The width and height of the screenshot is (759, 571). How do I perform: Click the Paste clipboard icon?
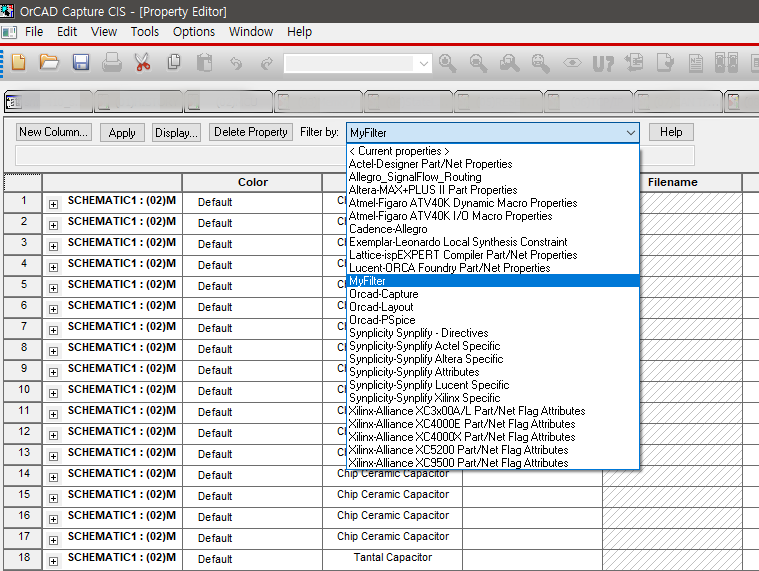pos(205,63)
